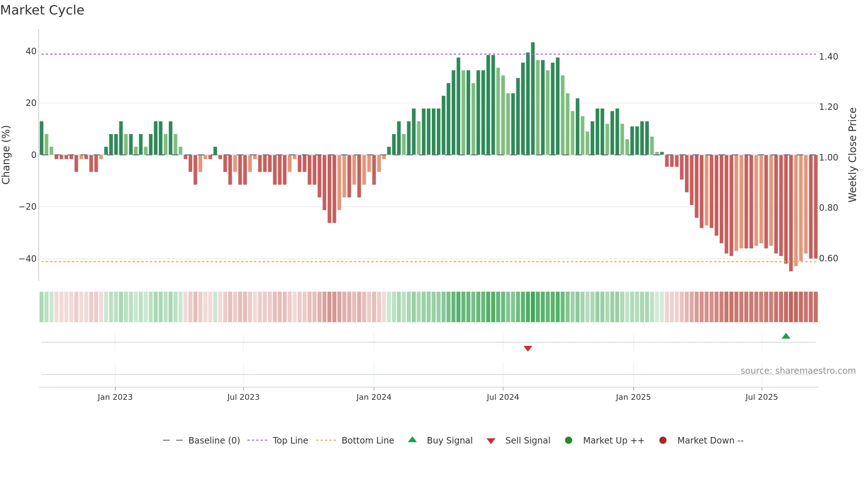Click the Weekly Close Price axis title
The height and width of the screenshot is (488, 868).
coord(852,155)
